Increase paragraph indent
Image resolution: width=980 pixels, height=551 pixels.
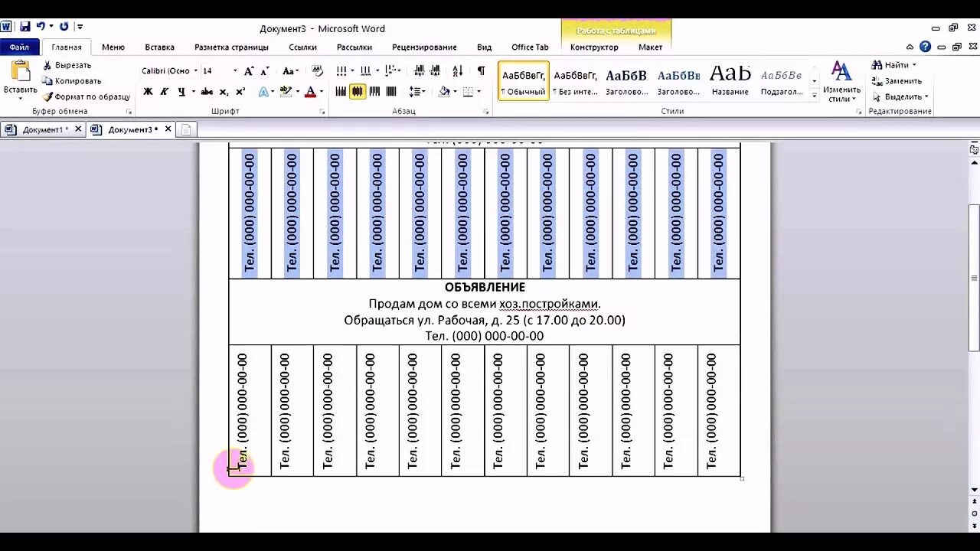click(x=436, y=70)
